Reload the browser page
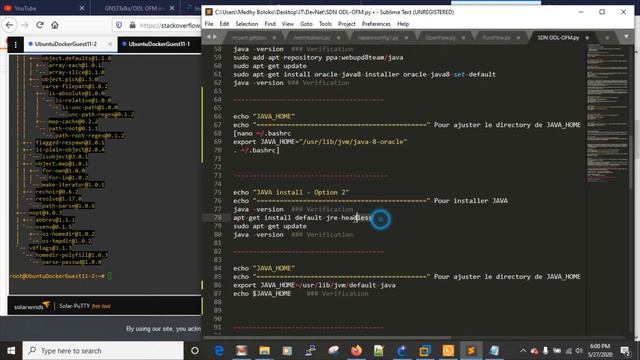Screen dimensions: 640x360 pyautogui.click(x=40, y=25)
